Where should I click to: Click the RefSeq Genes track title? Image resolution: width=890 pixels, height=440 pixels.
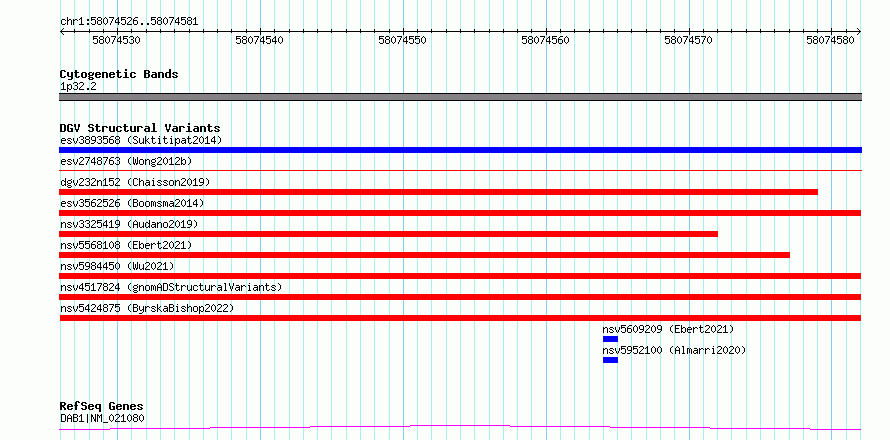click(x=102, y=407)
